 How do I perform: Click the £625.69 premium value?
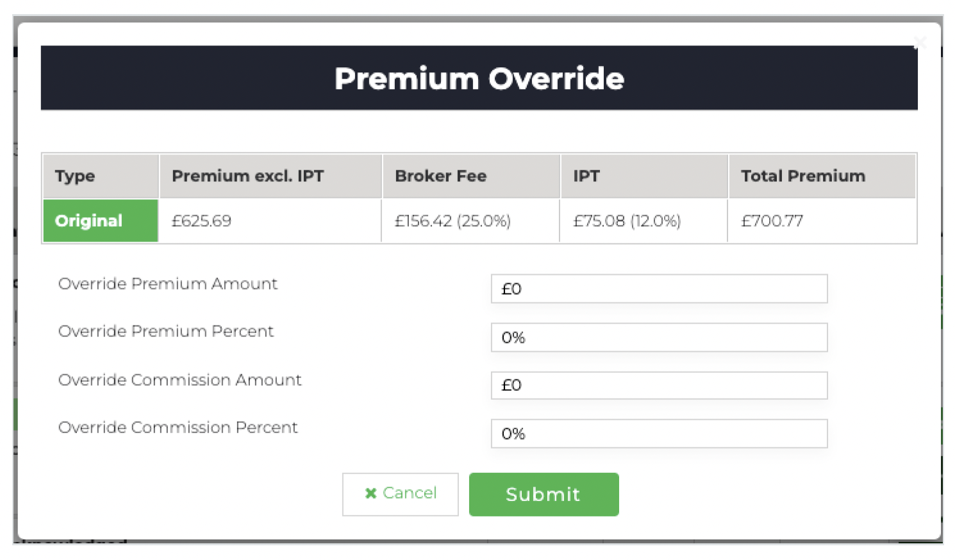(201, 221)
